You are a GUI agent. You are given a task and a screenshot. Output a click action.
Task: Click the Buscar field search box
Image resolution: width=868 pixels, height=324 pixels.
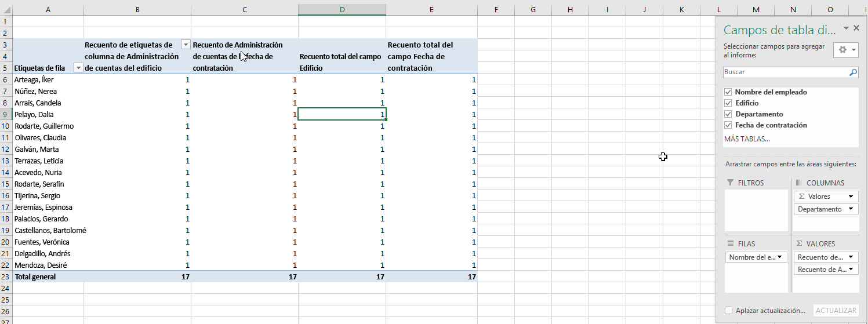coord(785,72)
